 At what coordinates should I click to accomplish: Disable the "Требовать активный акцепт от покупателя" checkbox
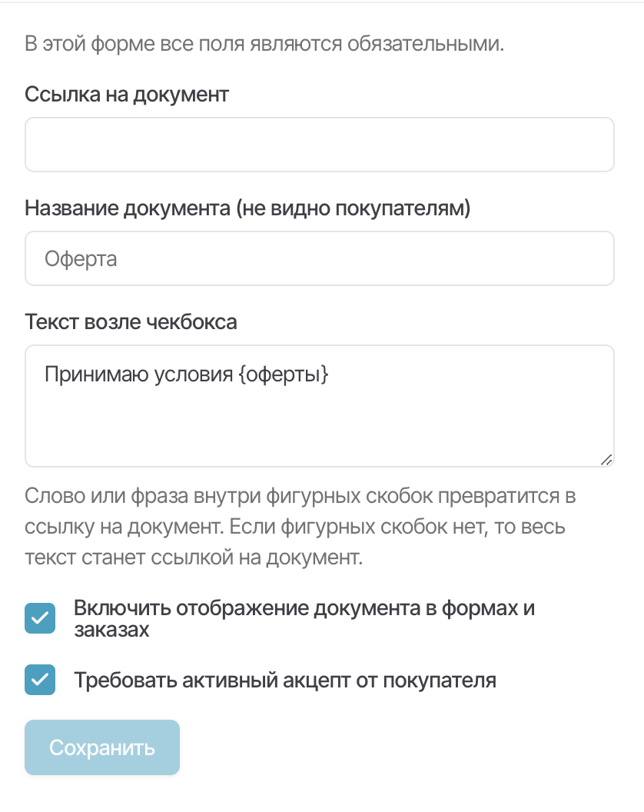[x=40, y=680]
